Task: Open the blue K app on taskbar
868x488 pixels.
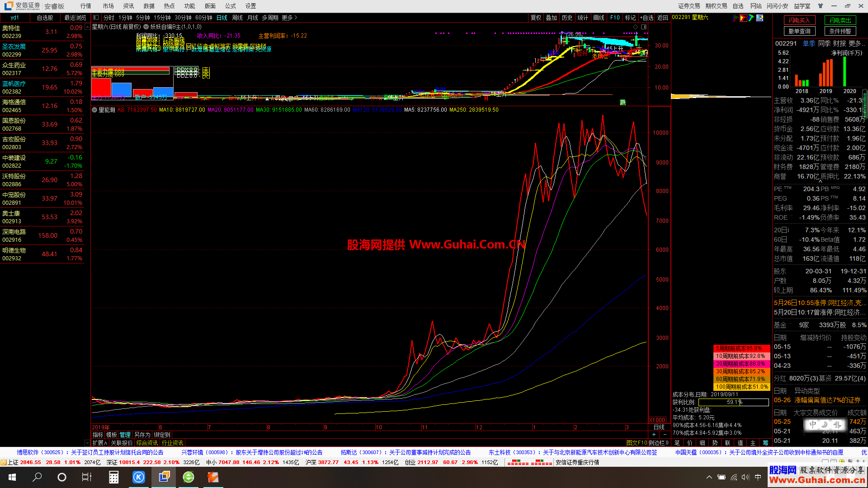Action: click(x=139, y=477)
